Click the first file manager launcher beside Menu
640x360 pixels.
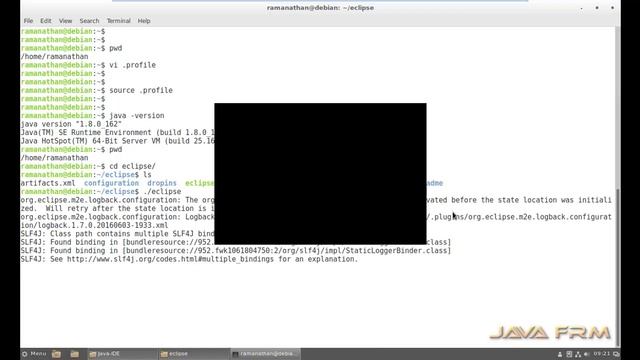click(x=57, y=354)
